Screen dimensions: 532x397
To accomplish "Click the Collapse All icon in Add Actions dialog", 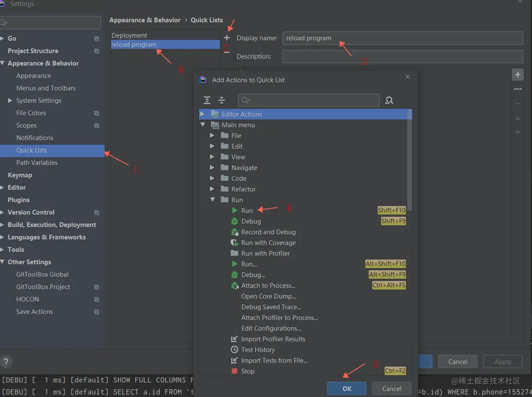I will click(x=222, y=100).
